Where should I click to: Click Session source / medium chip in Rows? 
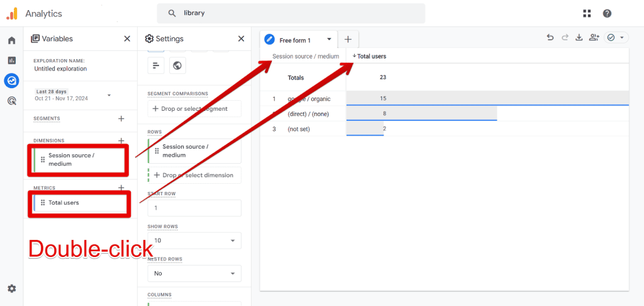(x=194, y=151)
